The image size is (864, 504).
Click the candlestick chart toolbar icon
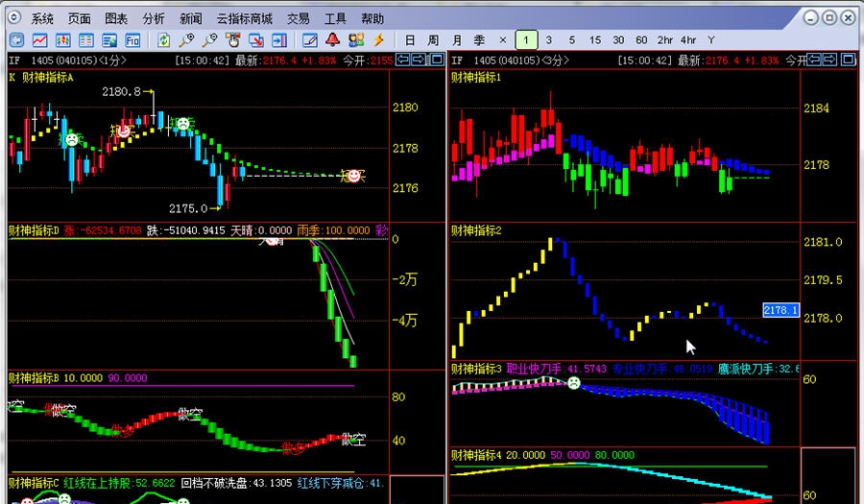[62, 40]
